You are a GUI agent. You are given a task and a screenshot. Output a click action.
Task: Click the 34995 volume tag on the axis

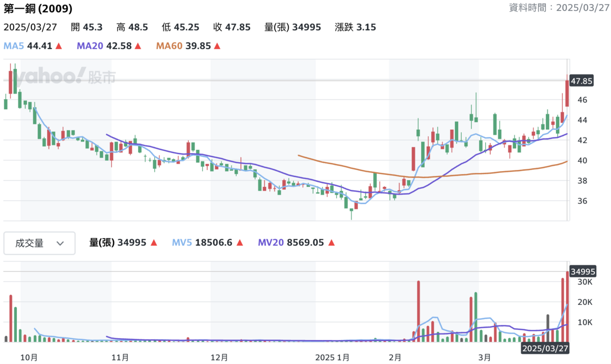581,271
